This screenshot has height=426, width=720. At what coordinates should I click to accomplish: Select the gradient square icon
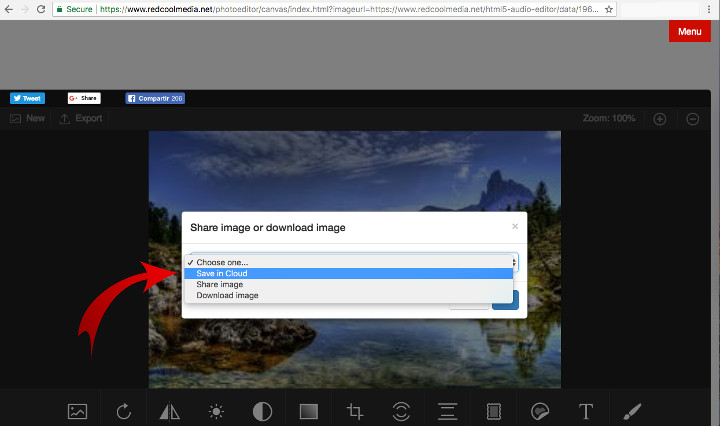pos(308,411)
